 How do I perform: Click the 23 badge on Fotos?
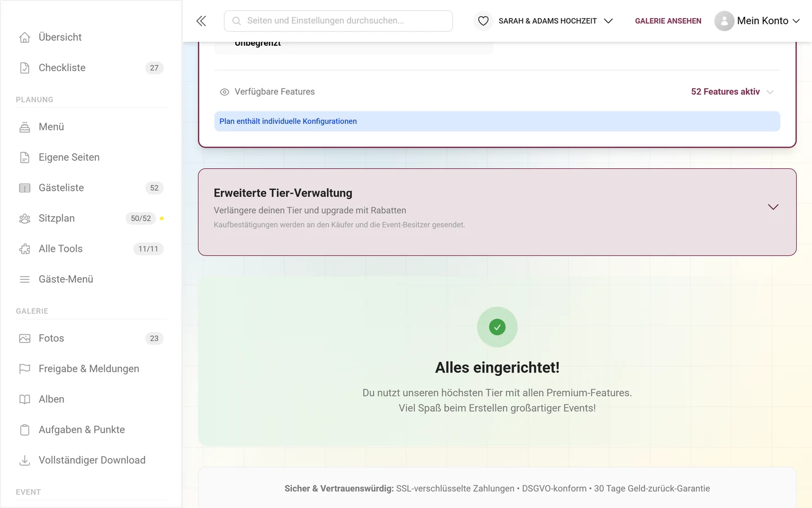[155, 339]
